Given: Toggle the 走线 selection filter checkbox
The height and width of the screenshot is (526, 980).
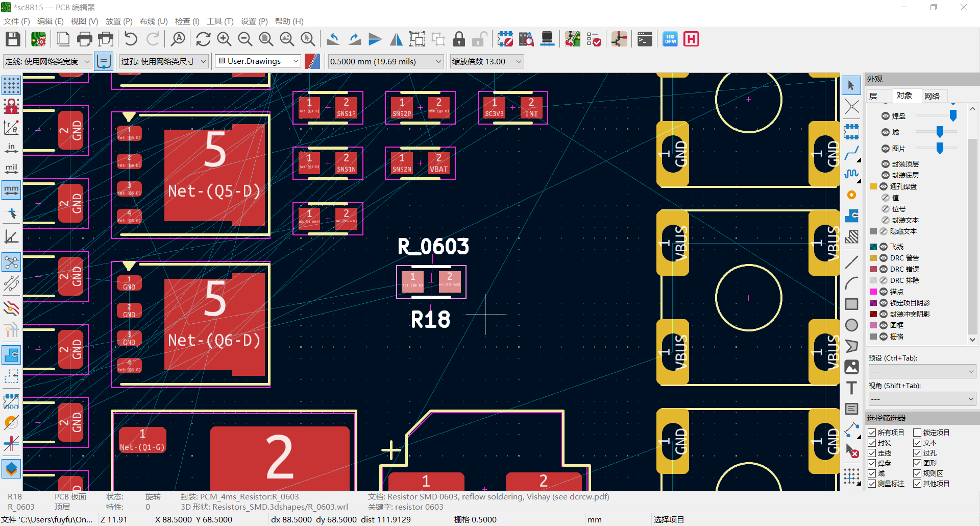Looking at the screenshot, I should click(x=872, y=453).
